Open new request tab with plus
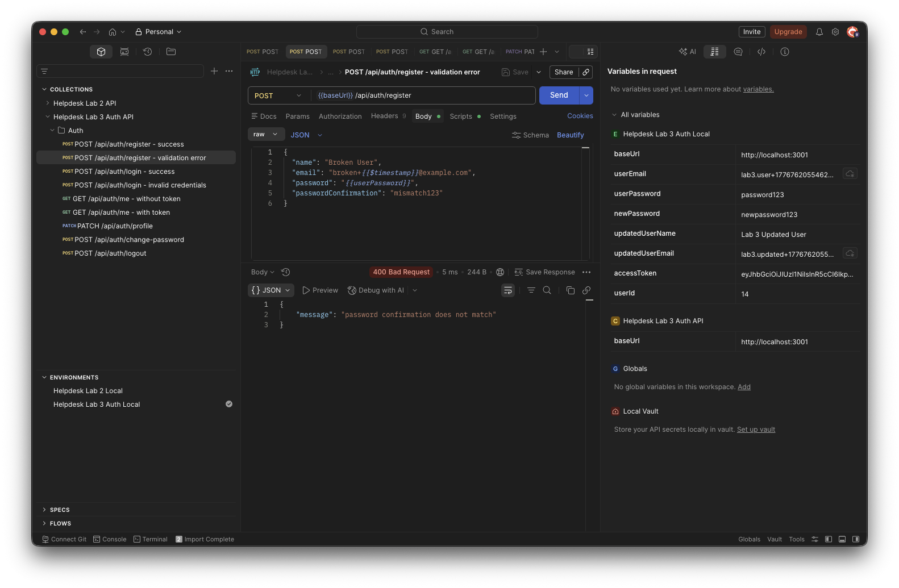 point(543,52)
